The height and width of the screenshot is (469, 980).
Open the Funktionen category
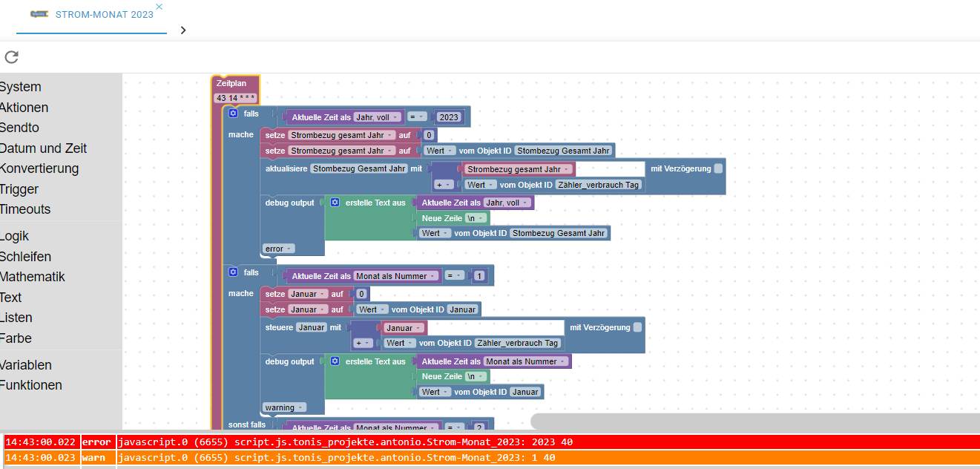[x=31, y=385]
